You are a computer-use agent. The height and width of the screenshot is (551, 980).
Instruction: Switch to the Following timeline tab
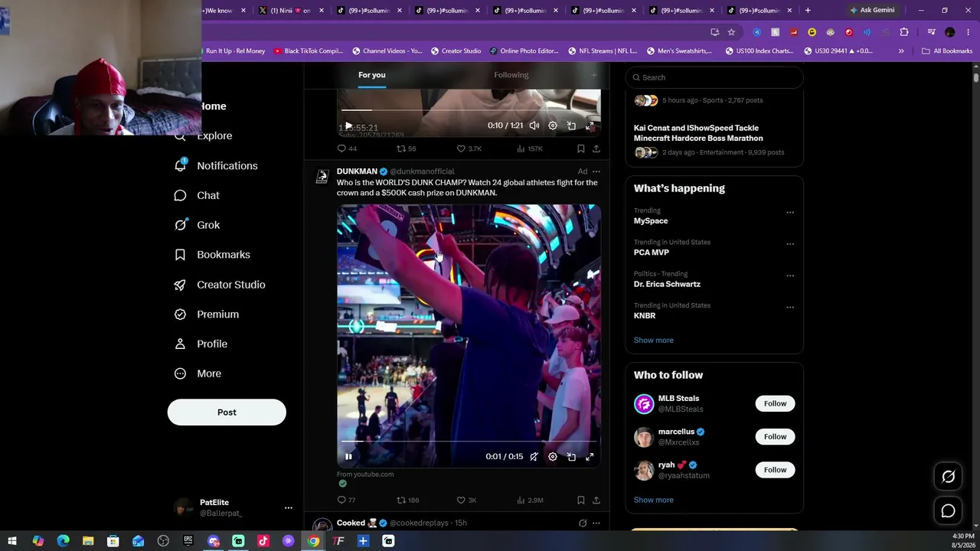click(511, 75)
